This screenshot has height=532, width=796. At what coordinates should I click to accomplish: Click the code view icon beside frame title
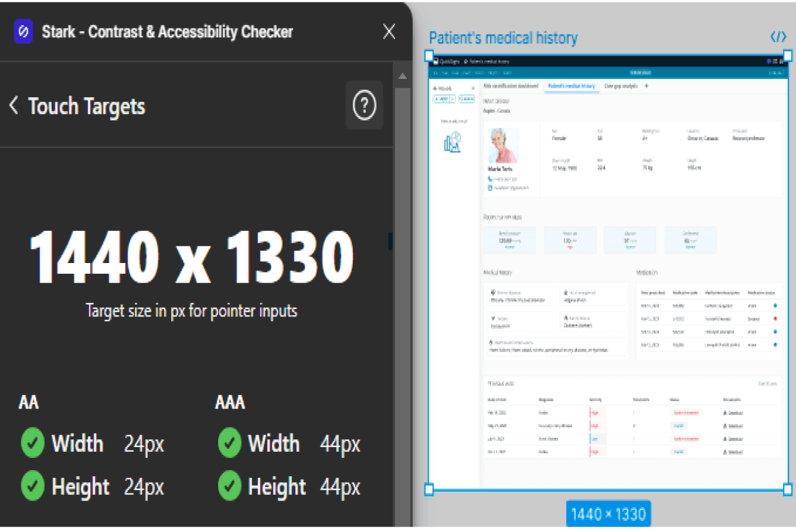778,37
